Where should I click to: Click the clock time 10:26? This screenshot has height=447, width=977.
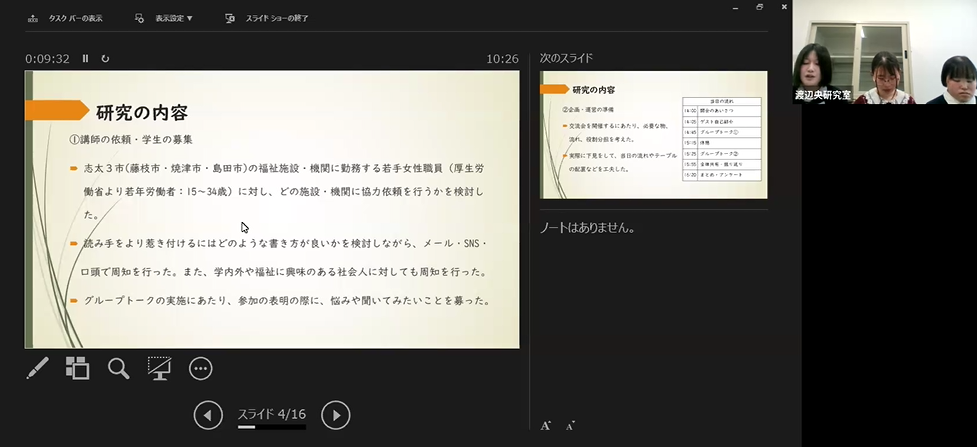point(502,59)
